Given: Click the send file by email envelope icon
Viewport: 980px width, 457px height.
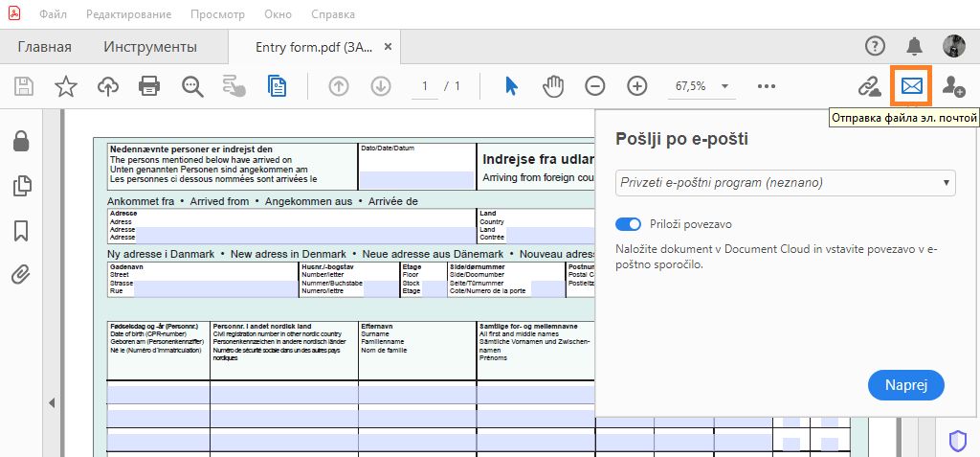Looking at the screenshot, I should pos(912,86).
